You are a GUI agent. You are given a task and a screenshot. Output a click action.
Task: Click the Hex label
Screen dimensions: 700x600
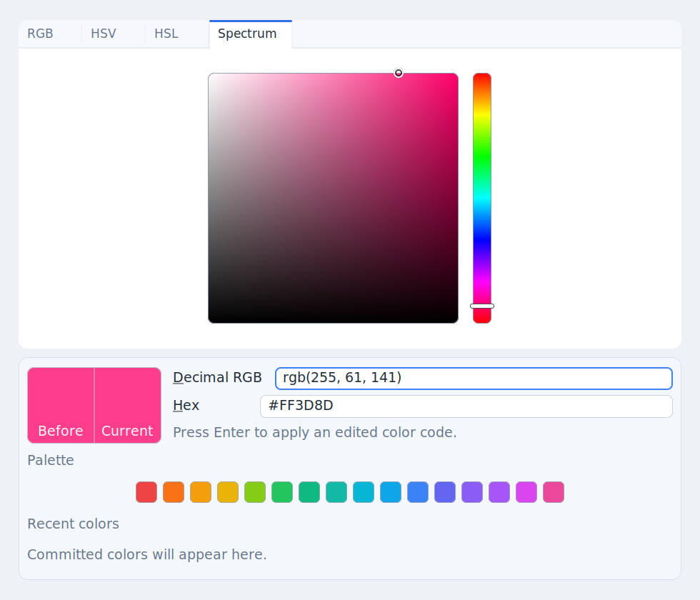point(186,406)
